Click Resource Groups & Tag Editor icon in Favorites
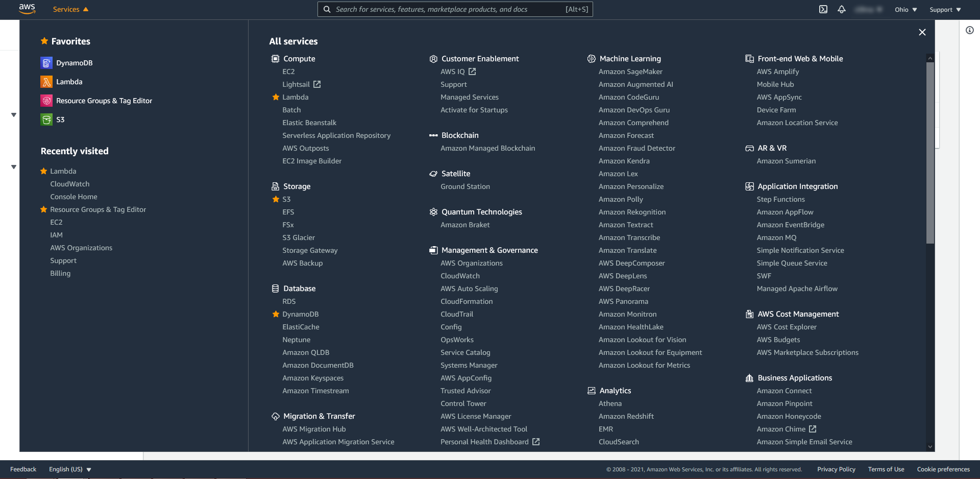980x479 pixels. pos(46,101)
